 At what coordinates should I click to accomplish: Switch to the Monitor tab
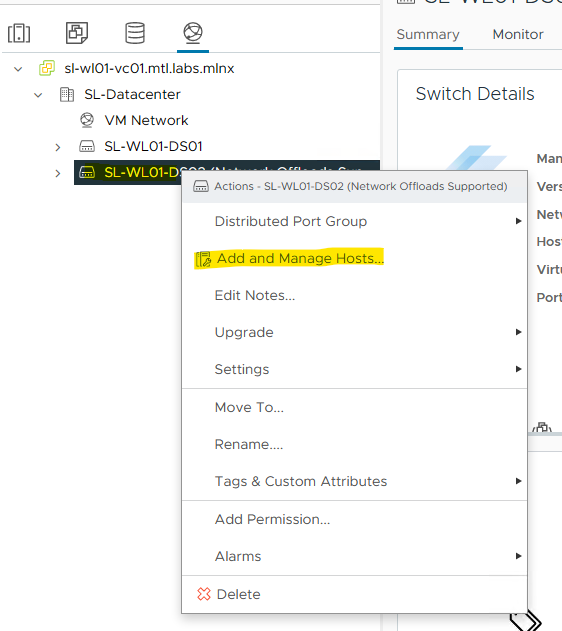[x=518, y=35]
